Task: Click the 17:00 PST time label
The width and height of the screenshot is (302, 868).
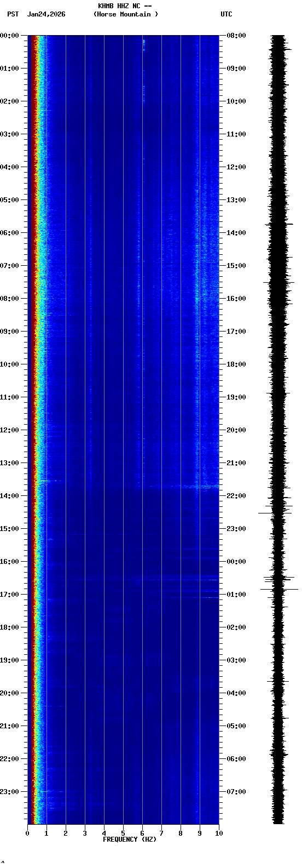Action: [10, 595]
